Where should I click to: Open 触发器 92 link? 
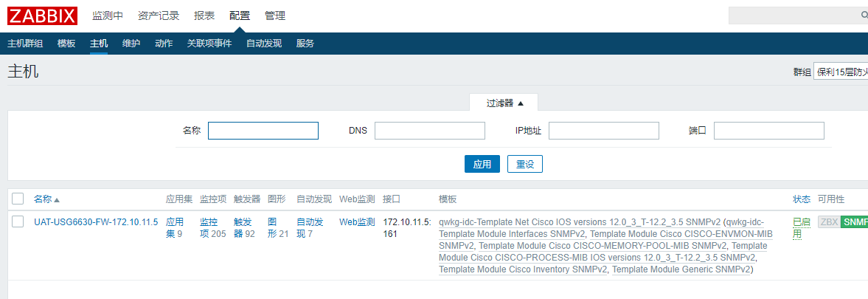point(244,227)
